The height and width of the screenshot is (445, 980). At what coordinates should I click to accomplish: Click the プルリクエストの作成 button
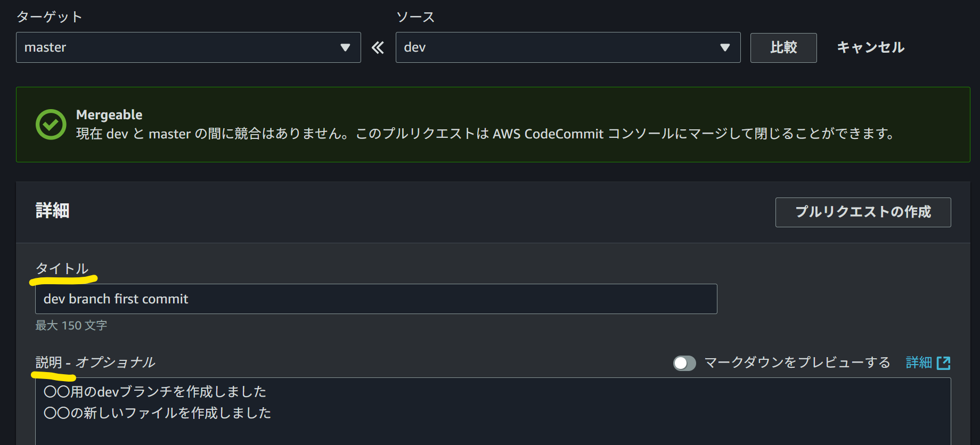tap(863, 212)
